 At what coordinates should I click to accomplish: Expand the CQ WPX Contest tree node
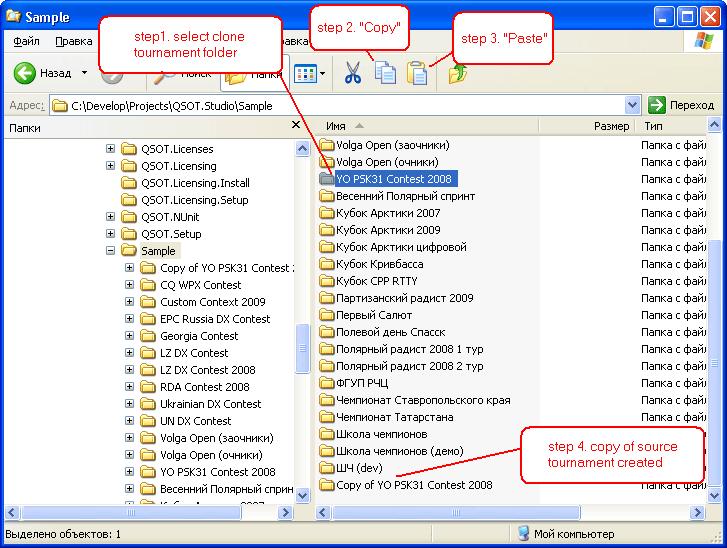[x=130, y=285]
